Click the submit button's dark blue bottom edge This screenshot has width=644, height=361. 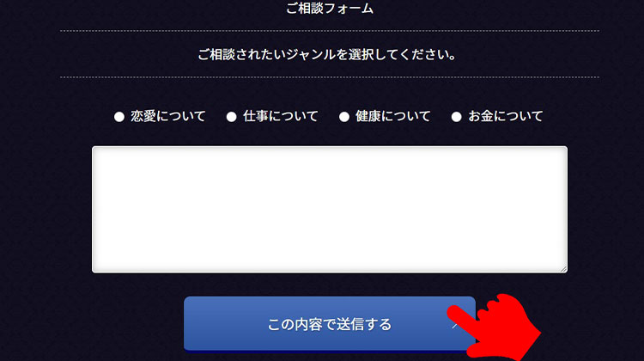[x=326, y=352]
